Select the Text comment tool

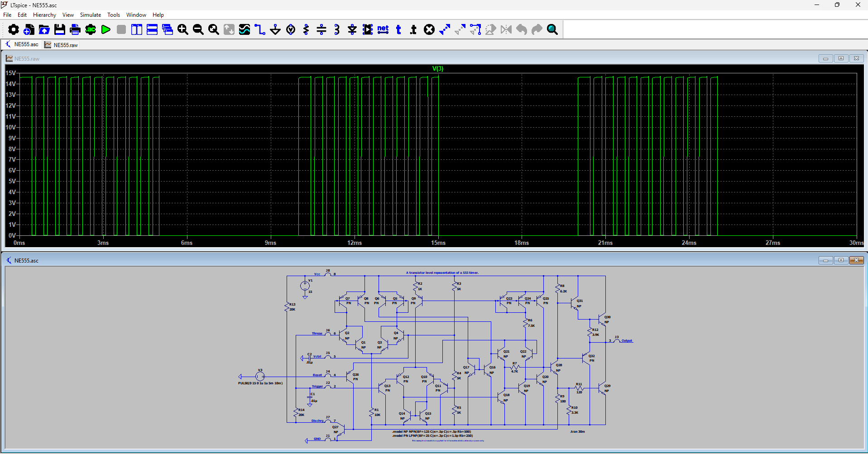click(398, 30)
